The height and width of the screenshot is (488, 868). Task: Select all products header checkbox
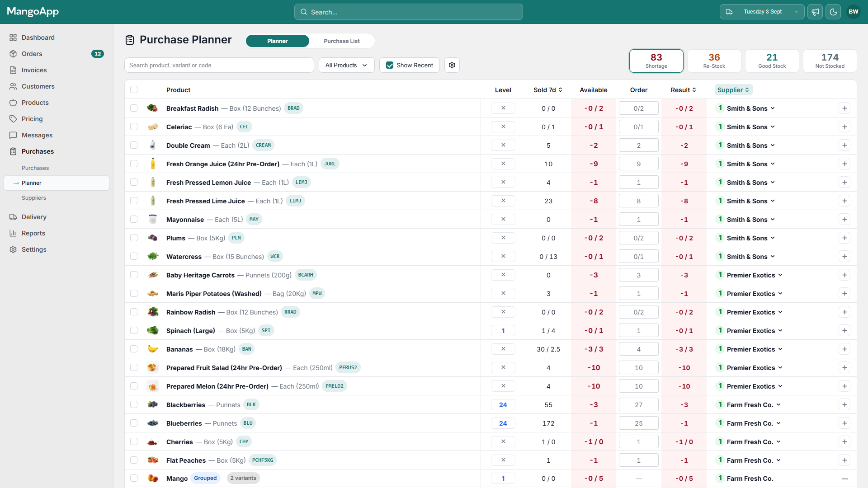coord(134,89)
